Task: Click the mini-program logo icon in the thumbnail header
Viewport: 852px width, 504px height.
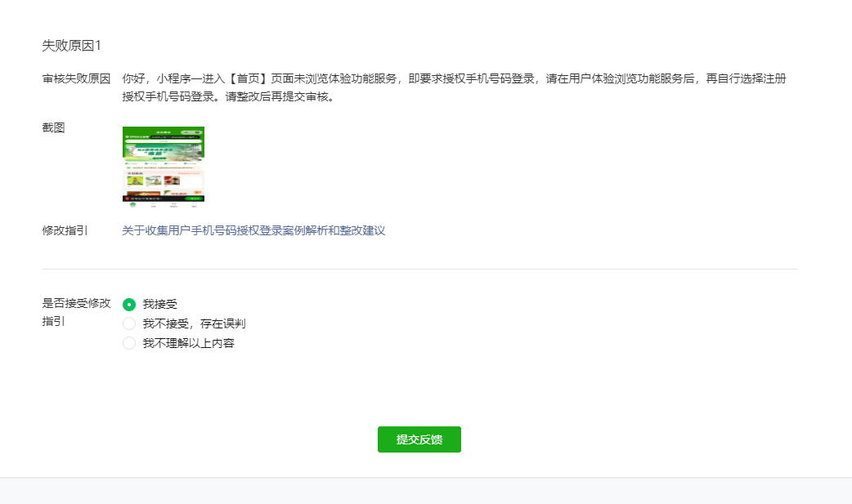Action: 128,136
